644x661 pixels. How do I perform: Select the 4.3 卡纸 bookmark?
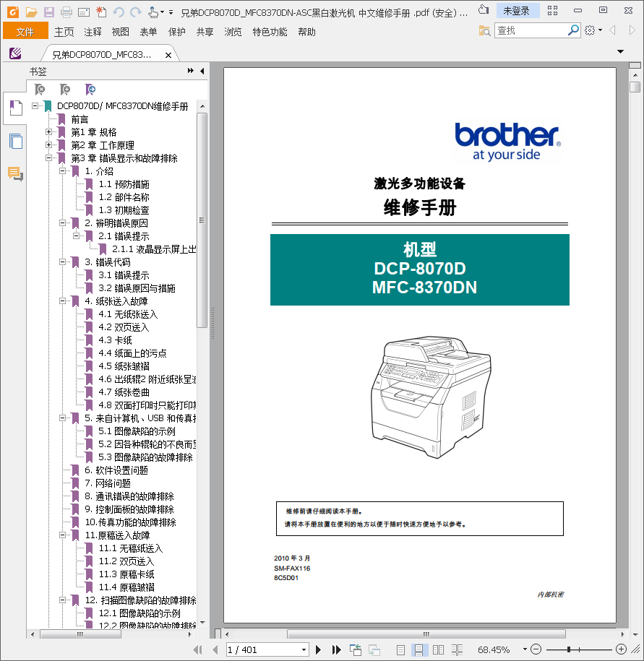point(115,340)
